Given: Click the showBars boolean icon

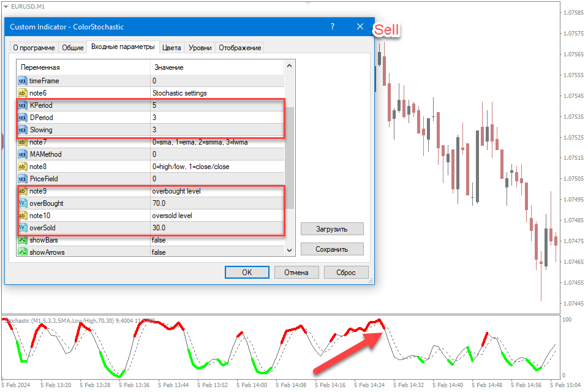Looking at the screenshot, I should pyautogui.click(x=23, y=240).
